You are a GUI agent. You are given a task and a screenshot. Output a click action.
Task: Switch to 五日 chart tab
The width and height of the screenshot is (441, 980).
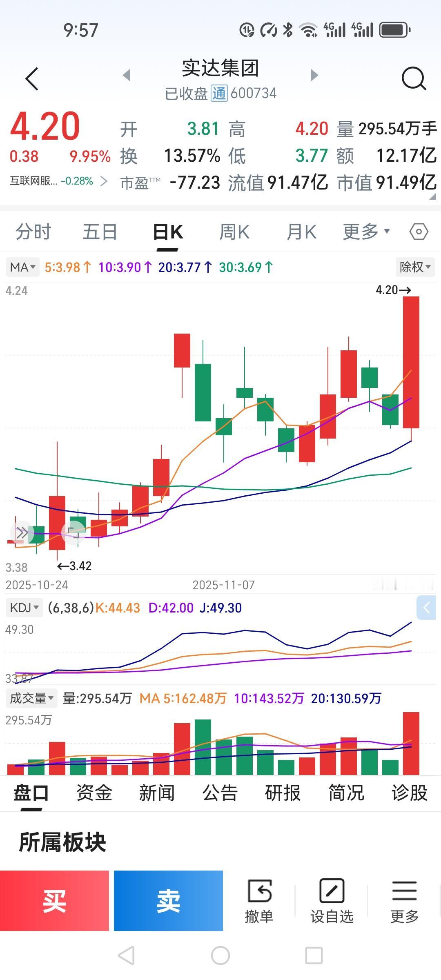[x=100, y=232]
